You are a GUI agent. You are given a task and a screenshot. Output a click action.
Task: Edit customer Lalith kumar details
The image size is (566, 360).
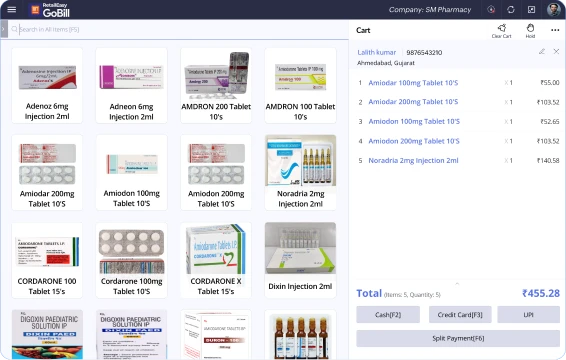542,52
